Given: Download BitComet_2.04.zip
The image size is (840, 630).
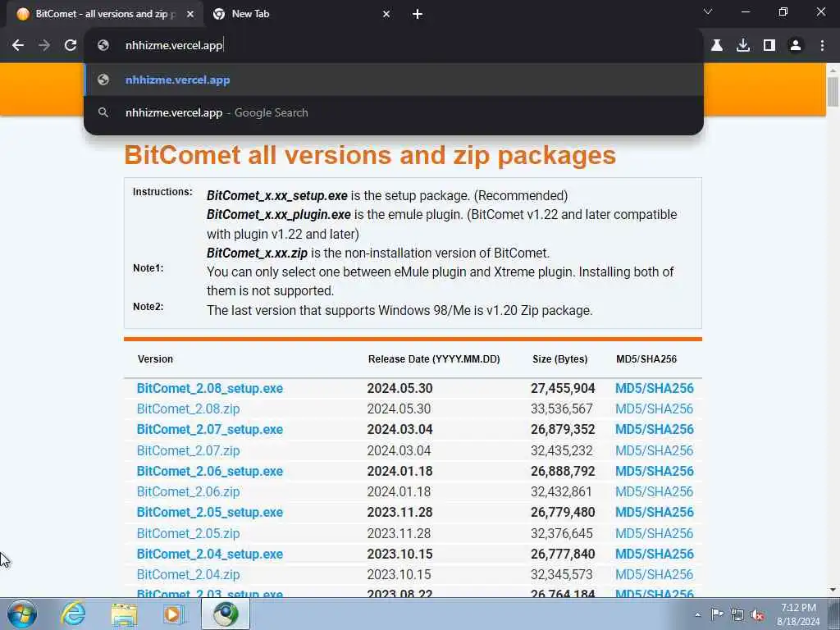Looking at the screenshot, I should point(188,574).
